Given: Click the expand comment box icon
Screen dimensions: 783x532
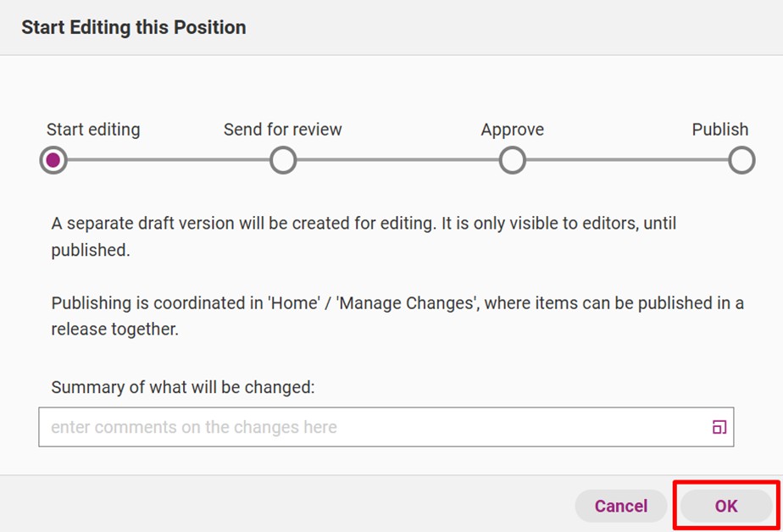Looking at the screenshot, I should pyautogui.click(x=719, y=427).
